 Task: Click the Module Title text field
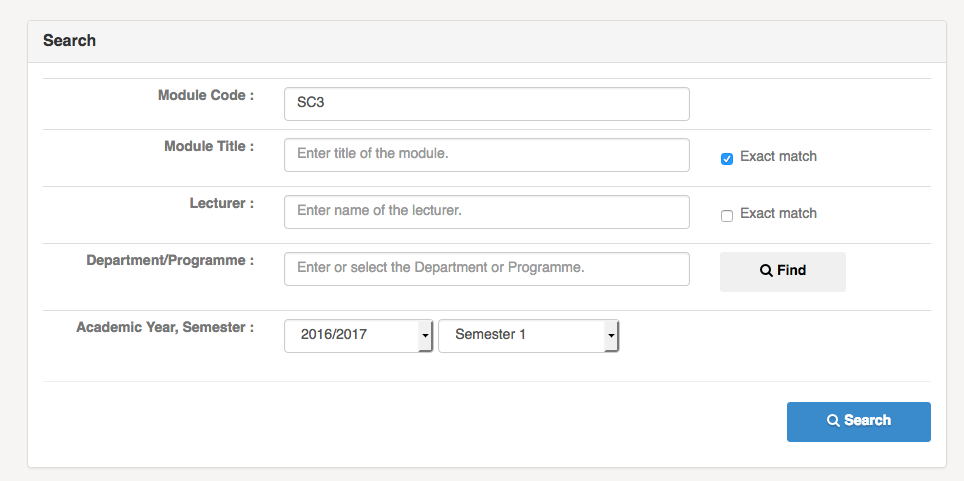pyautogui.click(x=486, y=155)
